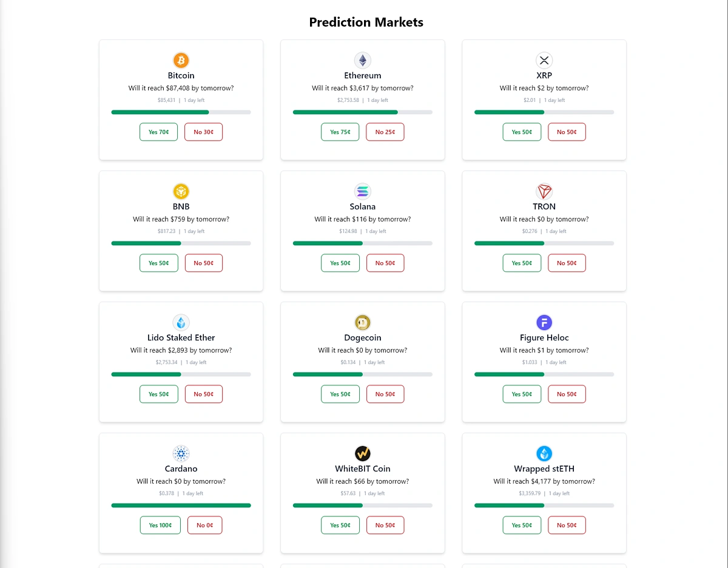
Task: Click the Solana gradient logo
Action: (x=362, y=191)
